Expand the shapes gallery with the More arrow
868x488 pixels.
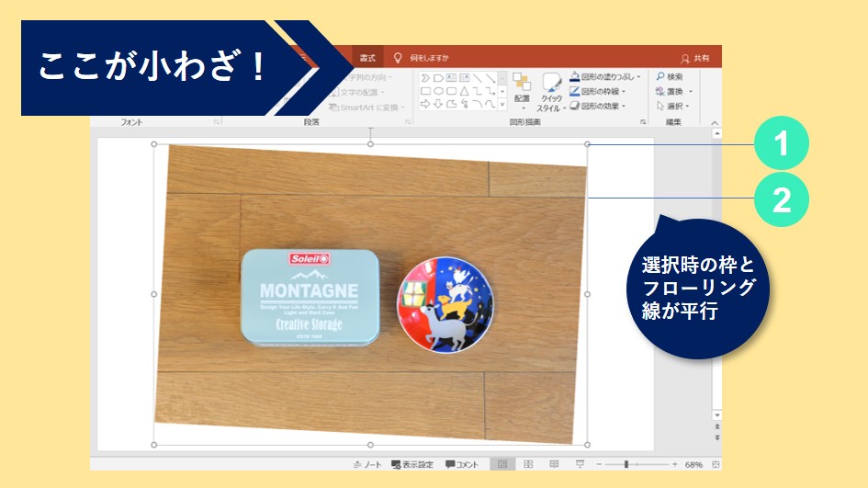(502, 104)
